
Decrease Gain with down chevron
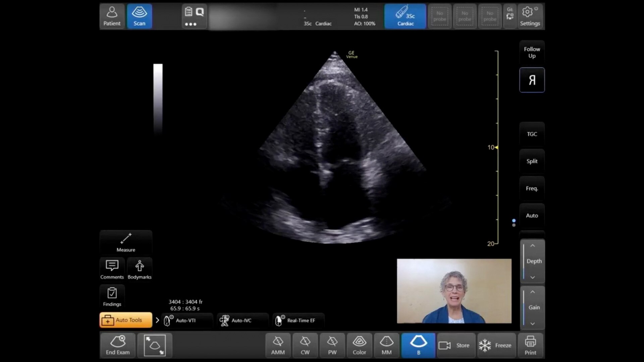[x=532, y=323]
